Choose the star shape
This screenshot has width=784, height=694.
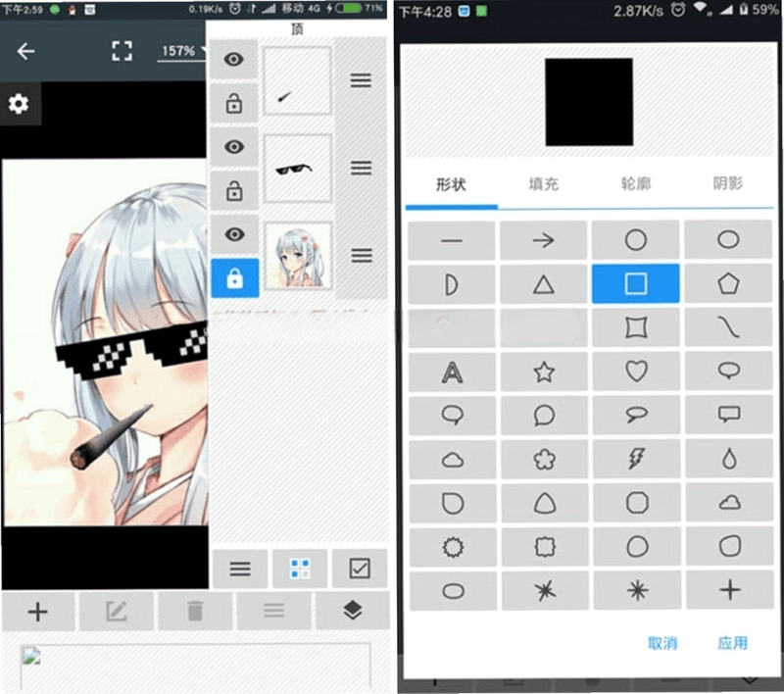(544, 372)
